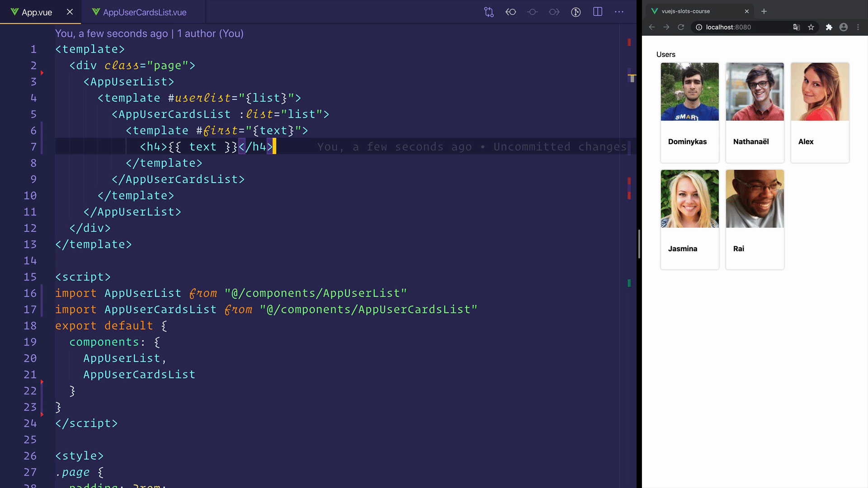Click the "export default" code line
868x488 pixels.
click(x=111, y=326)
